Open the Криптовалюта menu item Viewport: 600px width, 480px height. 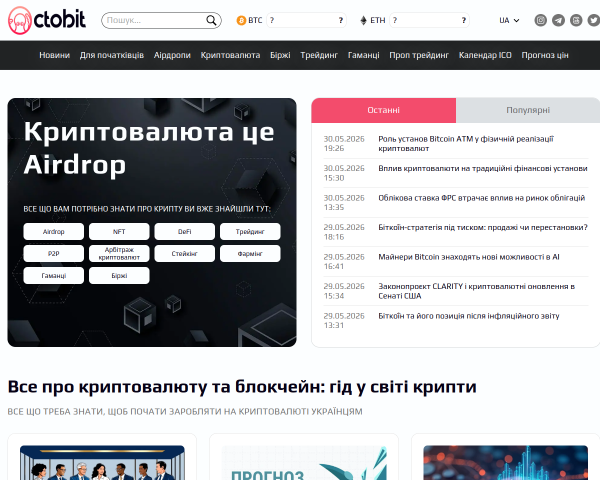230,55
